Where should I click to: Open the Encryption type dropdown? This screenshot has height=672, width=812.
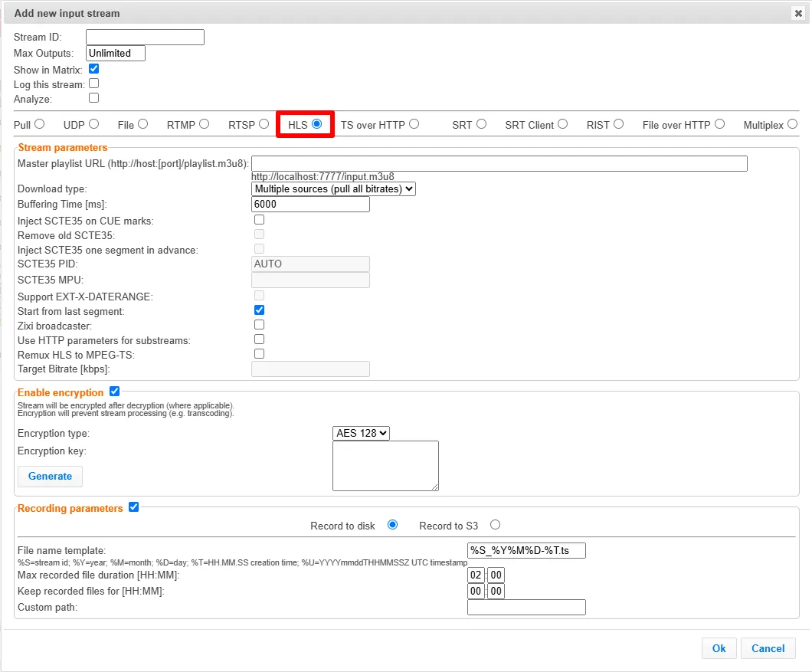pos(361,433)
